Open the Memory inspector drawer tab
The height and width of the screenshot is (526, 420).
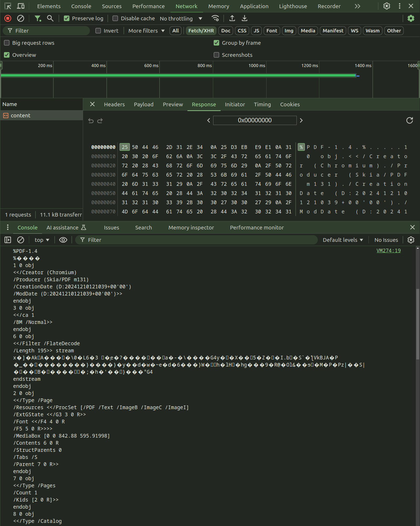point(191,228)
